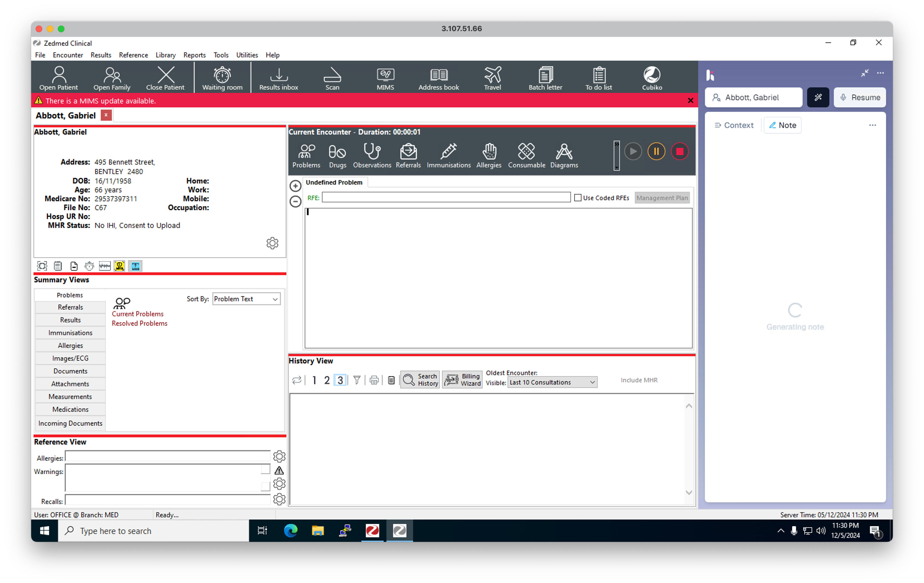
Task: Click the History View filter funnel icon
Action: [x=356, y=380]
